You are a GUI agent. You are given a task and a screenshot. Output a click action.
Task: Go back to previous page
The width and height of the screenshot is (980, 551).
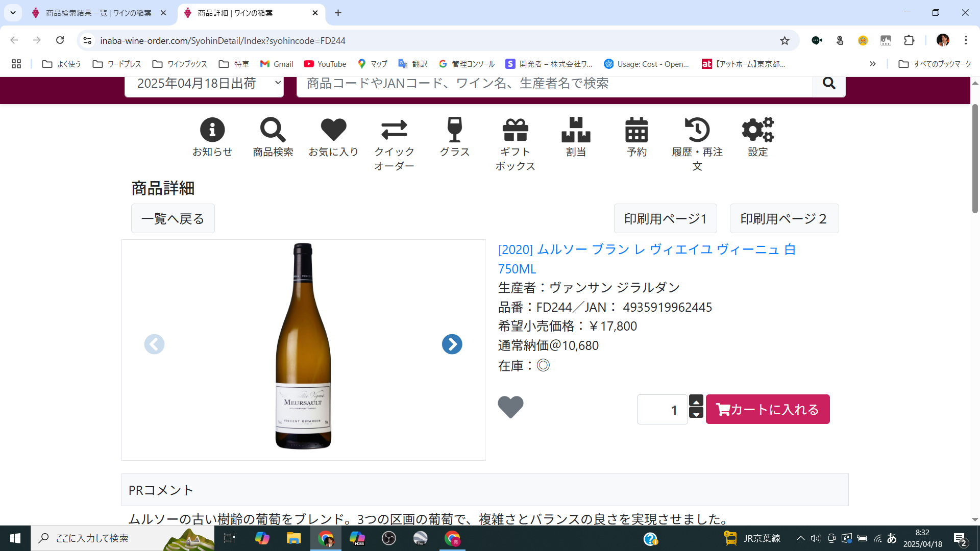[14, 40]
